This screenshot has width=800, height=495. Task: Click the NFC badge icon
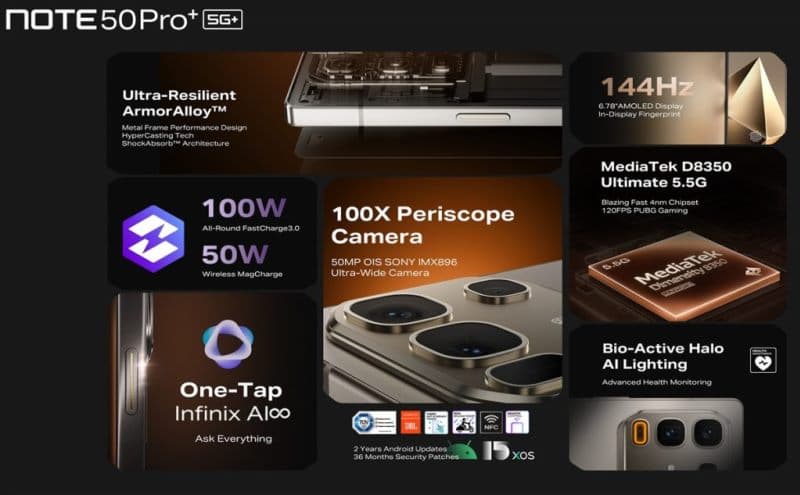click(x=491, y=423)
